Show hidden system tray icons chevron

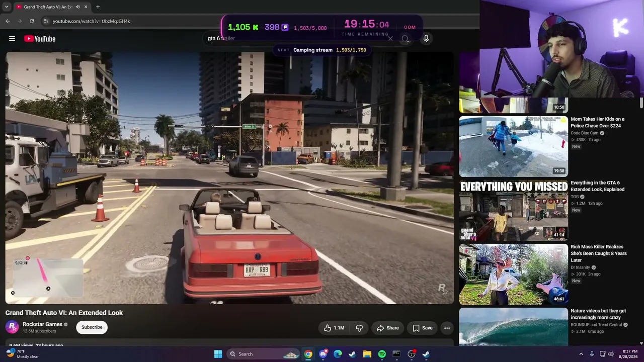tap(581, 354)
